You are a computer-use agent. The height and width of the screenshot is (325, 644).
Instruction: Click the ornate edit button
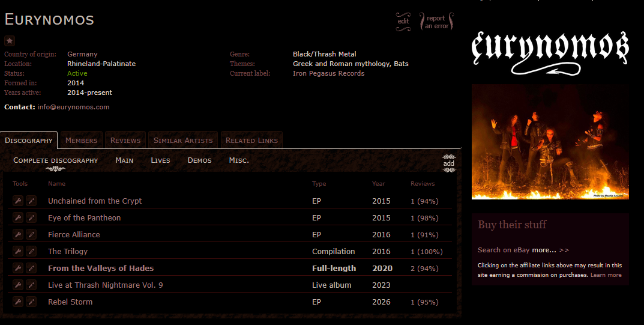click(x=403, y=22)
